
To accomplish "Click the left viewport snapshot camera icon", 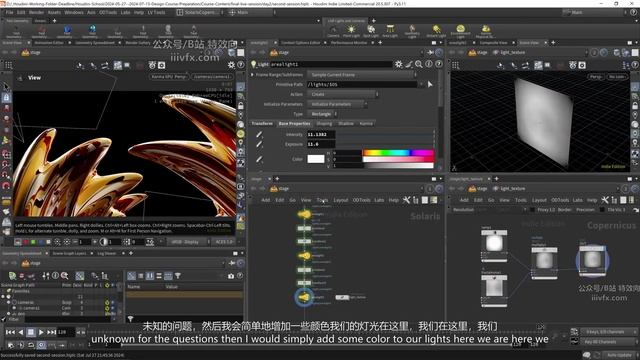I will click(x=162, y=65).
